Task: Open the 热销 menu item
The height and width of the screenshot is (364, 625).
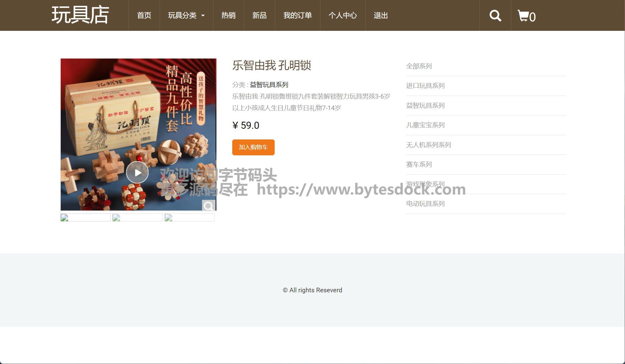Action: [228, 16]
